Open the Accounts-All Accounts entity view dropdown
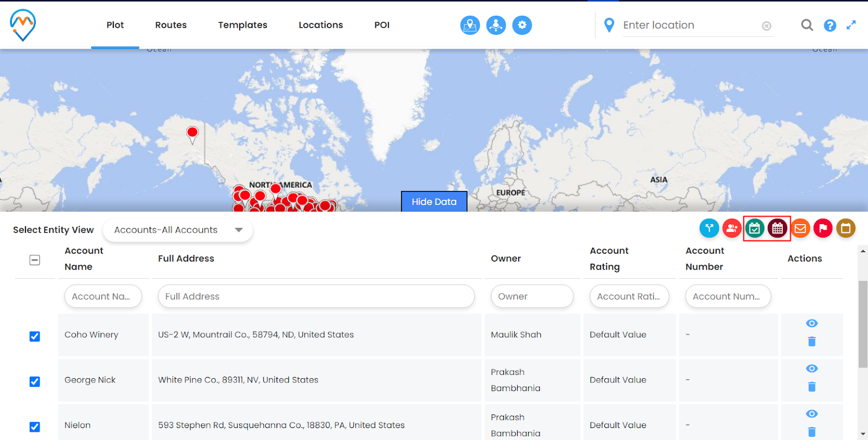This screenshot has width=868, height=440. click(177, 230)
